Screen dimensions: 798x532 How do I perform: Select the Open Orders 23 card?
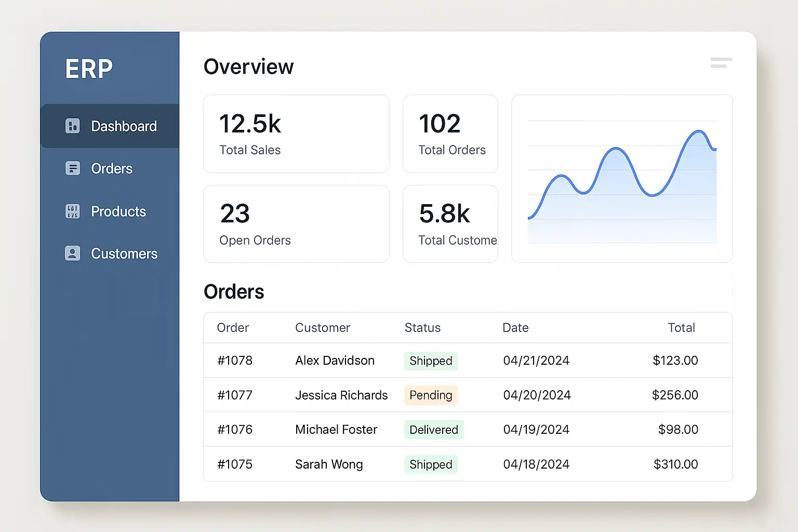(x=296, y=224)
